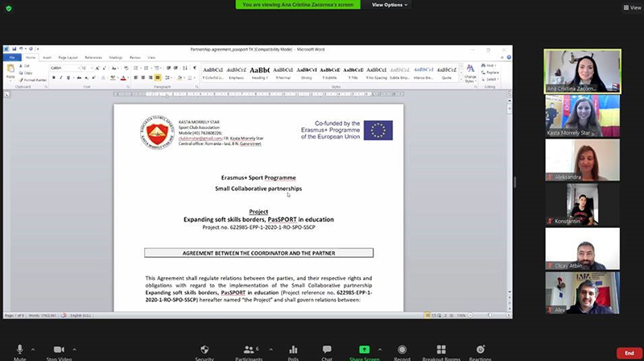This screenshot has width=644, height=361.
Task: Open the View Options dropdown
Action: (x=390, y=5)
